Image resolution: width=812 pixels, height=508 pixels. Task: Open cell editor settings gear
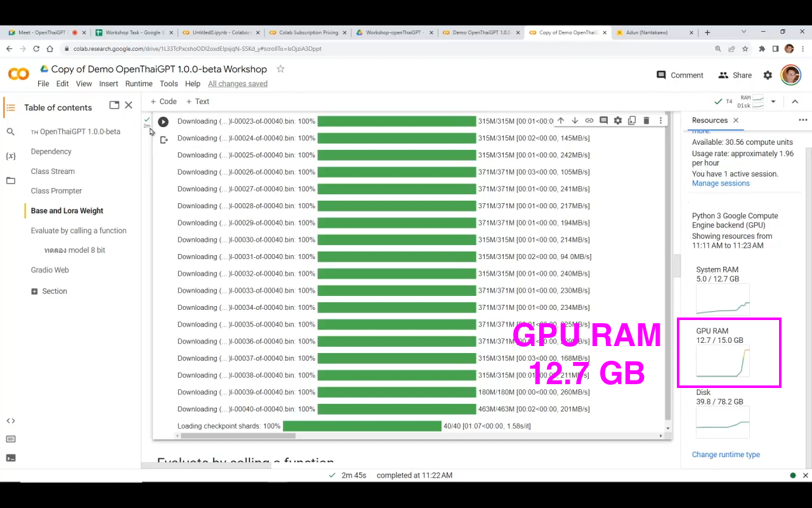pos(618,121)
